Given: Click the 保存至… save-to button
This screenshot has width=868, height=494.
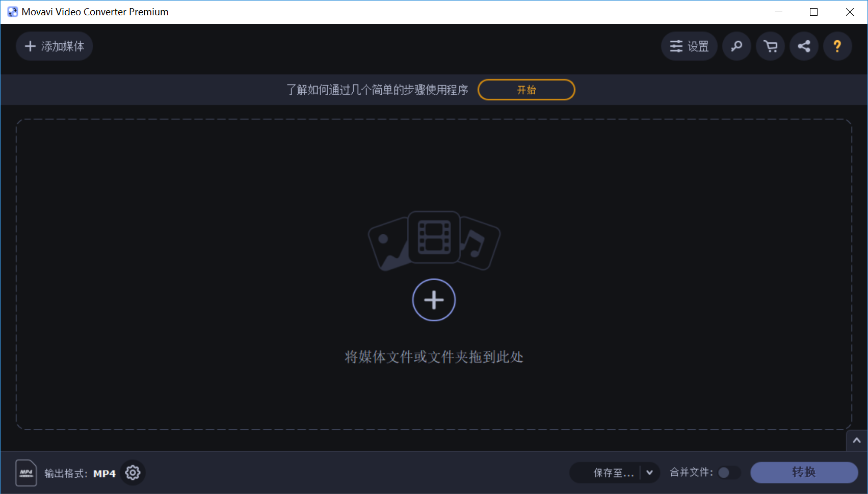Looking at the screenshot, I should [x=606, y=473].
